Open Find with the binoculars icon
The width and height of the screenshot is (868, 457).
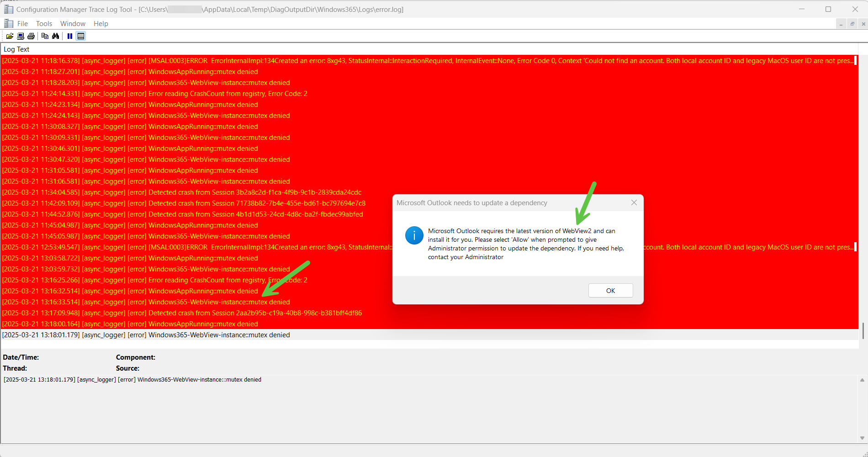click(56, 36)
